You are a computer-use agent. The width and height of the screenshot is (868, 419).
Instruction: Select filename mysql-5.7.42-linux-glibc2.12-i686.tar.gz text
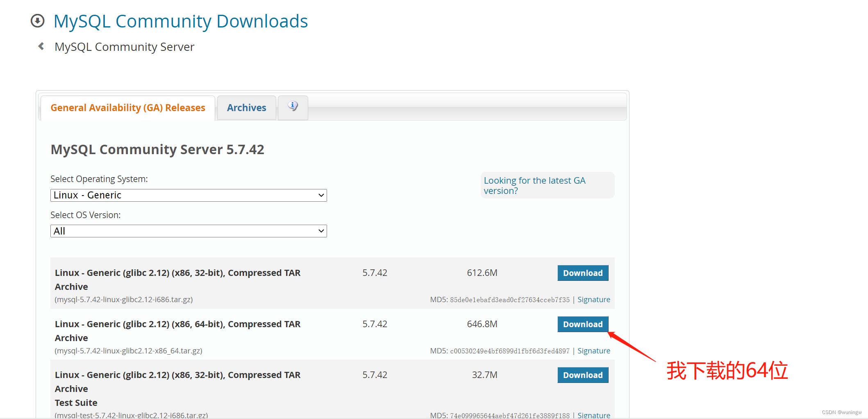point(124,300)
